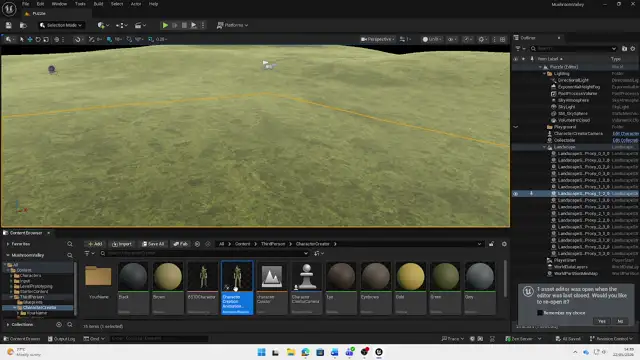The height and width of the screenshot is (360, 640).
Task: Click the Eject/Simulate play button
Action: [194, 25]
